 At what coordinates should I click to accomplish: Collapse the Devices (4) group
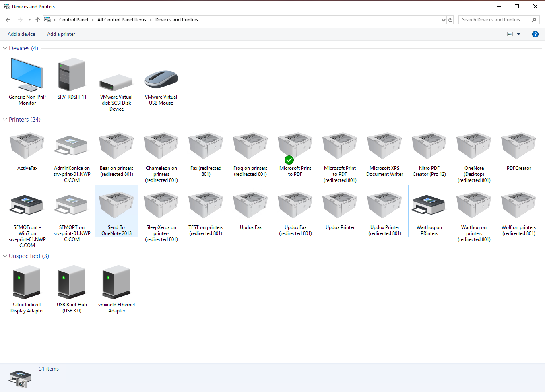tap(5, 48)
